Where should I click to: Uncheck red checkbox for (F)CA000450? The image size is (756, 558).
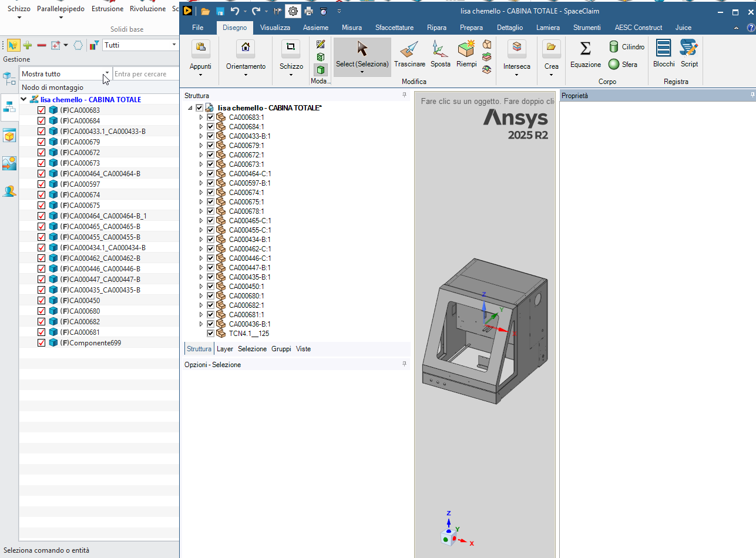point(41,301)
